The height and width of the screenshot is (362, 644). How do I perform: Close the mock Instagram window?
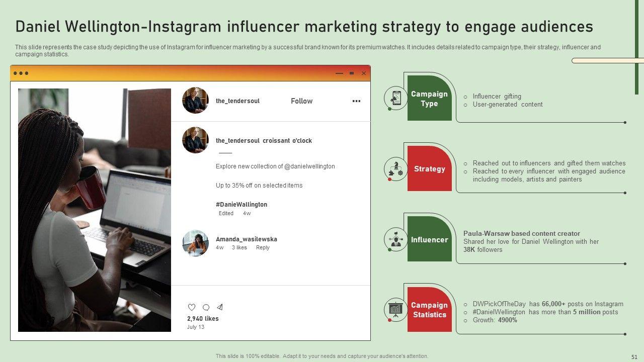point(364,73)
